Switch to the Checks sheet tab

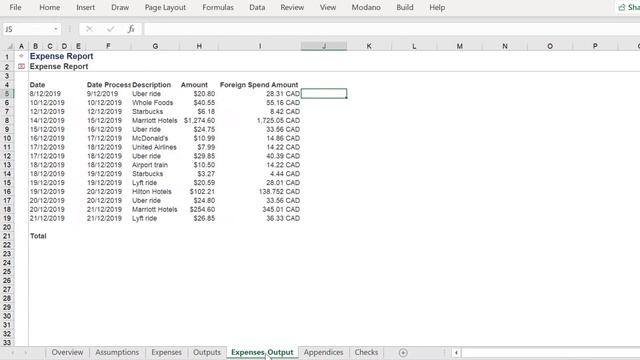(x=366, y=352)
